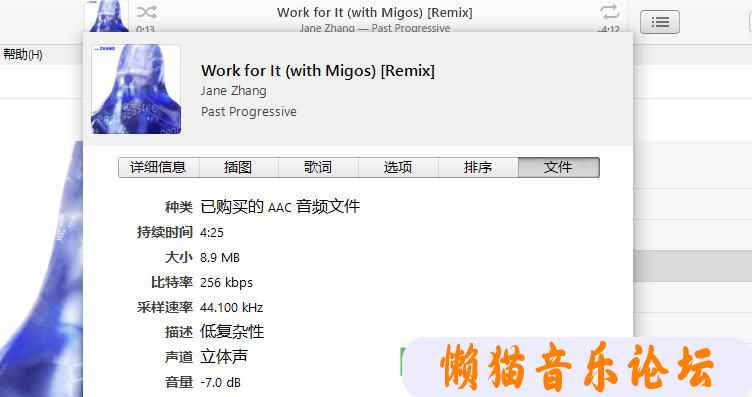Click the now-playing album art thumbnail
Image resolution: width=752 pixels, height=397 pixels.
106,16
